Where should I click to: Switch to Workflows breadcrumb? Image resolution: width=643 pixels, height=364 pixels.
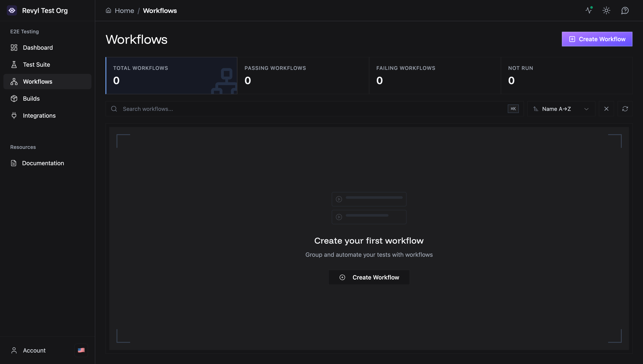(160, 10)
